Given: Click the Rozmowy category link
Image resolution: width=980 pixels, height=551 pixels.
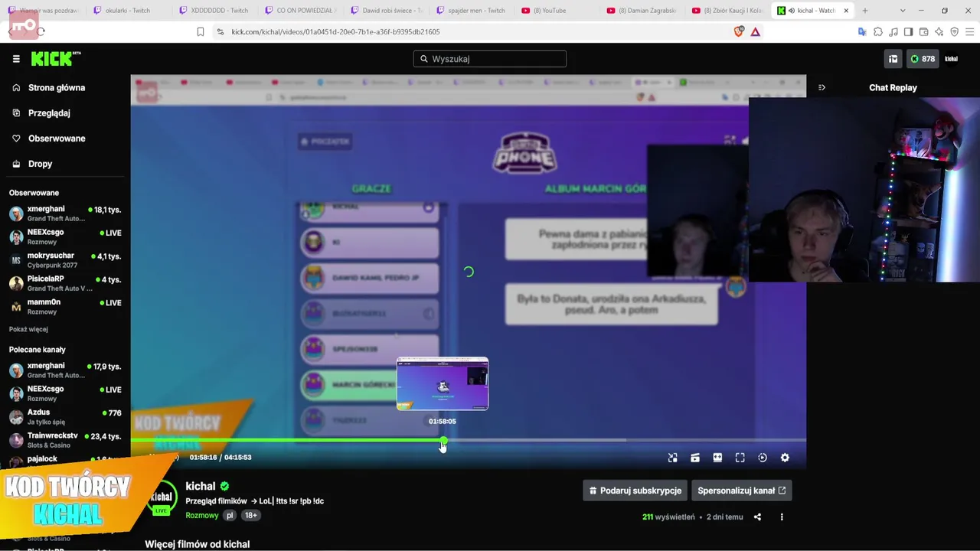Looking at the screenshot, I should coord(202,516).
